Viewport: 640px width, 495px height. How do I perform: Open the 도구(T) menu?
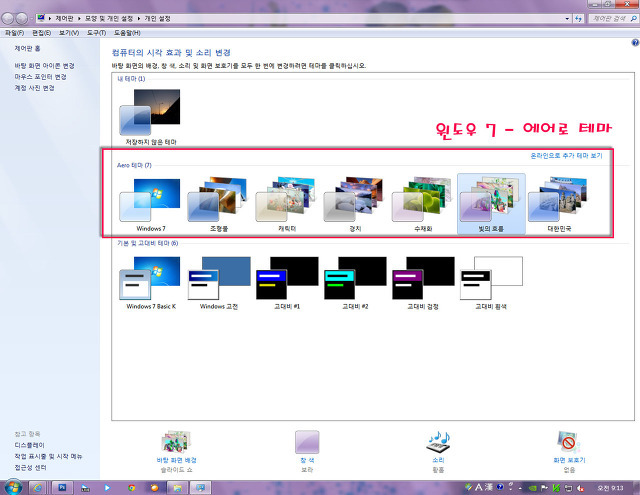96,33
